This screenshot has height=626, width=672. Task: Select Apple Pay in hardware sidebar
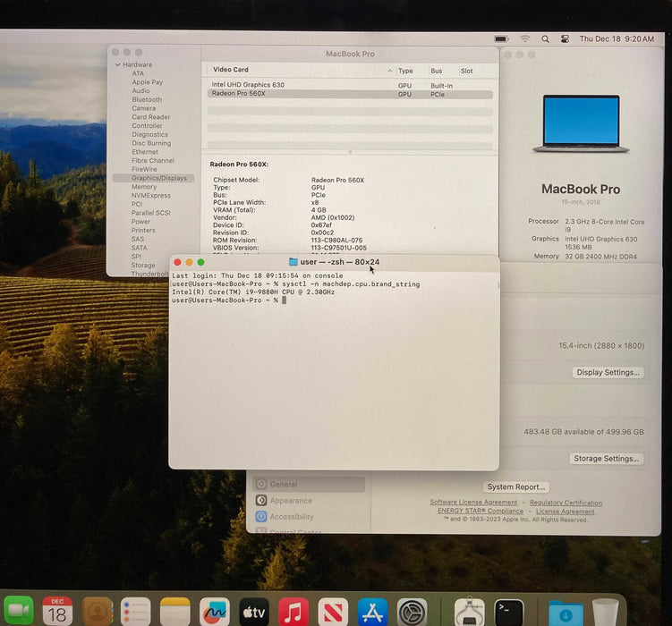click(x=147, y=82)
